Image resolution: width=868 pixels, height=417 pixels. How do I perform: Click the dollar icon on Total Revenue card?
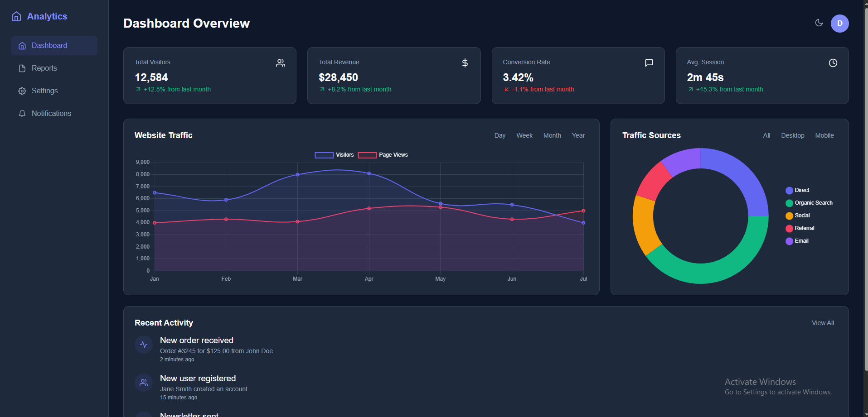pyautogui.click(x=465, y=63)
